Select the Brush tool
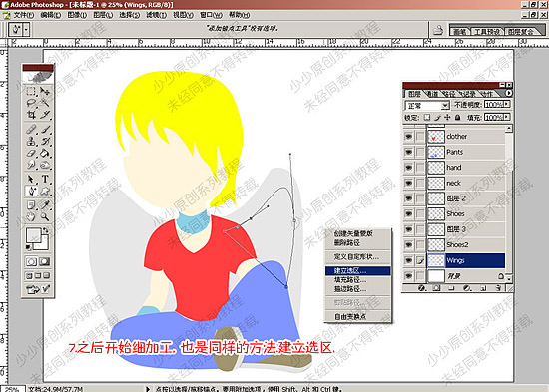Image resolution: width=549 pixels, height=392 pixels. 45,129
